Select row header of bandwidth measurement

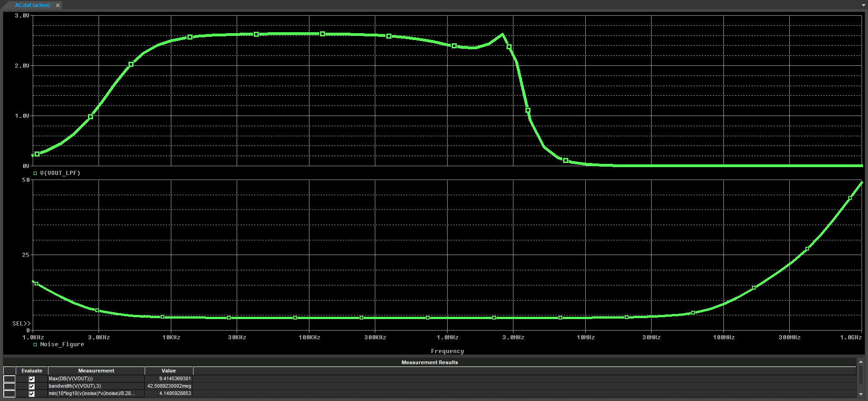pos(9,386)
